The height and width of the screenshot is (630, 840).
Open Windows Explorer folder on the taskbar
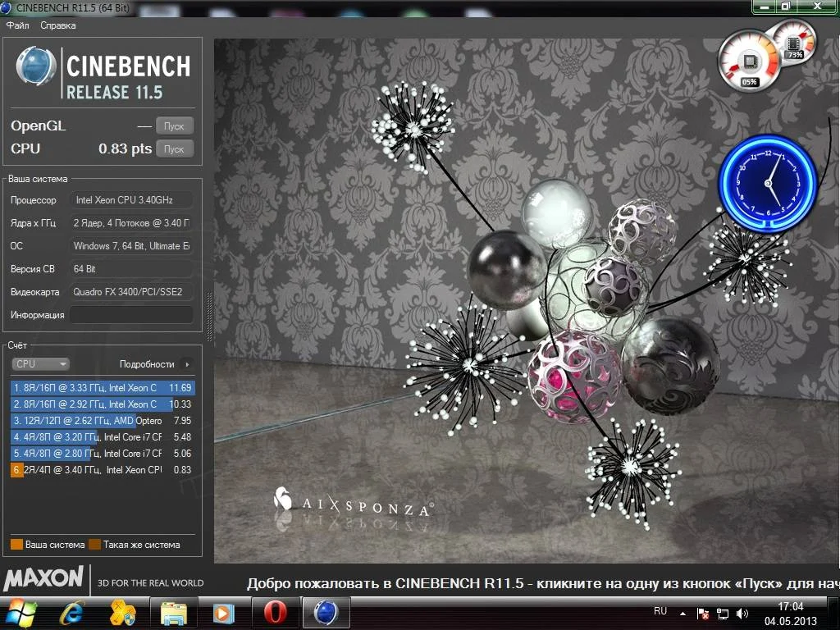(x=174, y=613)
